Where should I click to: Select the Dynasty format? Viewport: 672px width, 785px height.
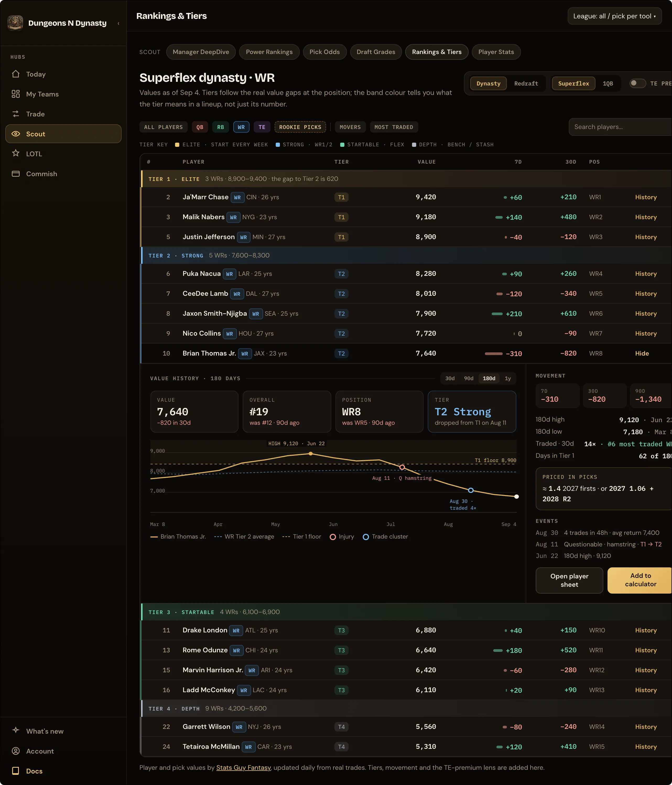tap(488, 83)
